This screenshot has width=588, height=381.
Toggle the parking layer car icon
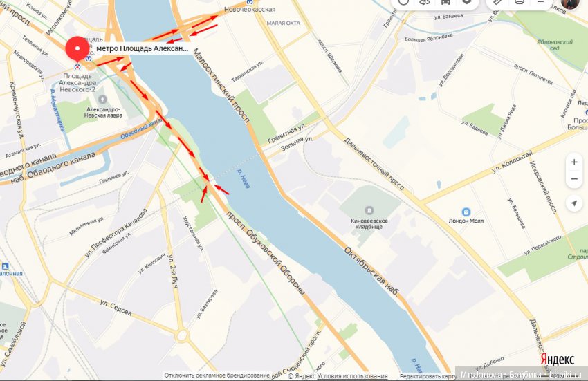[445, 2]
